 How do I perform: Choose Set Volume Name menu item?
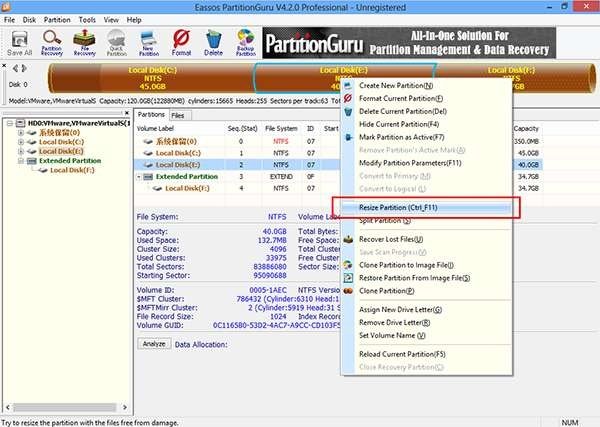point(392,336)
